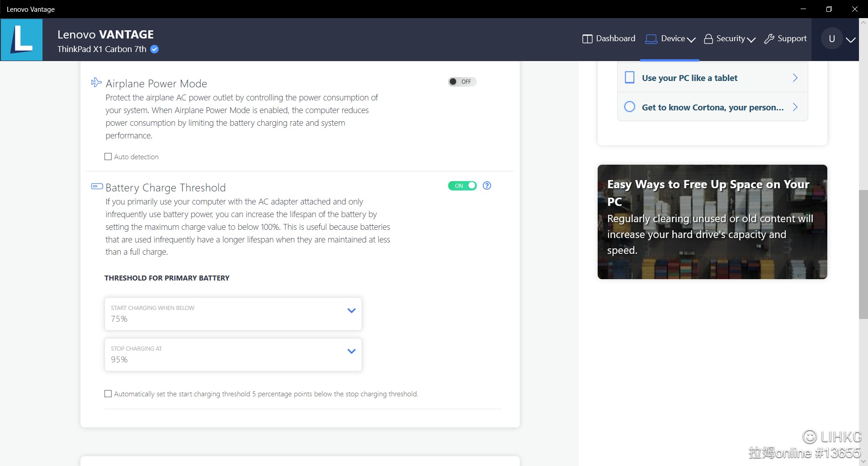Click THRESHOLD FOR PRIMARY BATTERY label
This screenshot has width=868, height=466.
[x=167, y=278]
